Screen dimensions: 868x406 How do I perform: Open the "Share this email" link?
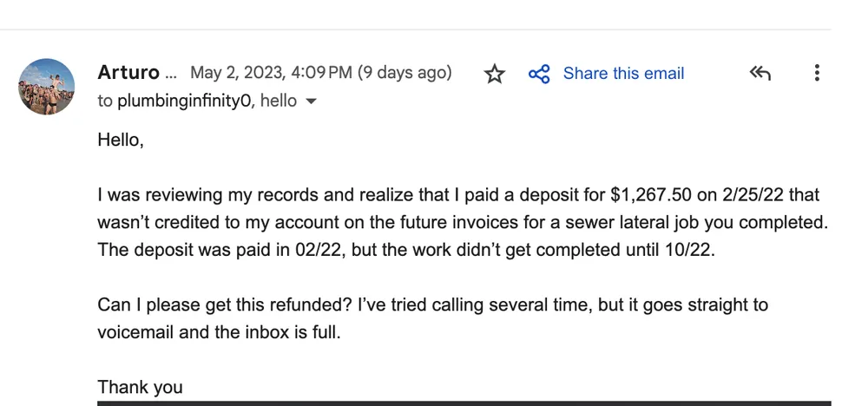[623, 74]
